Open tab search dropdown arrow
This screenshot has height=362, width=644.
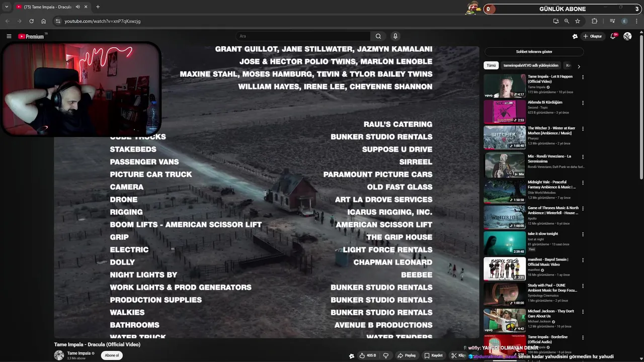tap(7, 7)
